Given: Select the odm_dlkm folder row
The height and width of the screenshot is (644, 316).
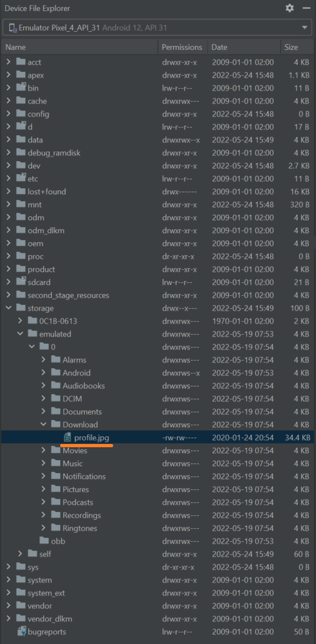Looking at the screenshot, I should pyautogui.click(x=158, y=230).
